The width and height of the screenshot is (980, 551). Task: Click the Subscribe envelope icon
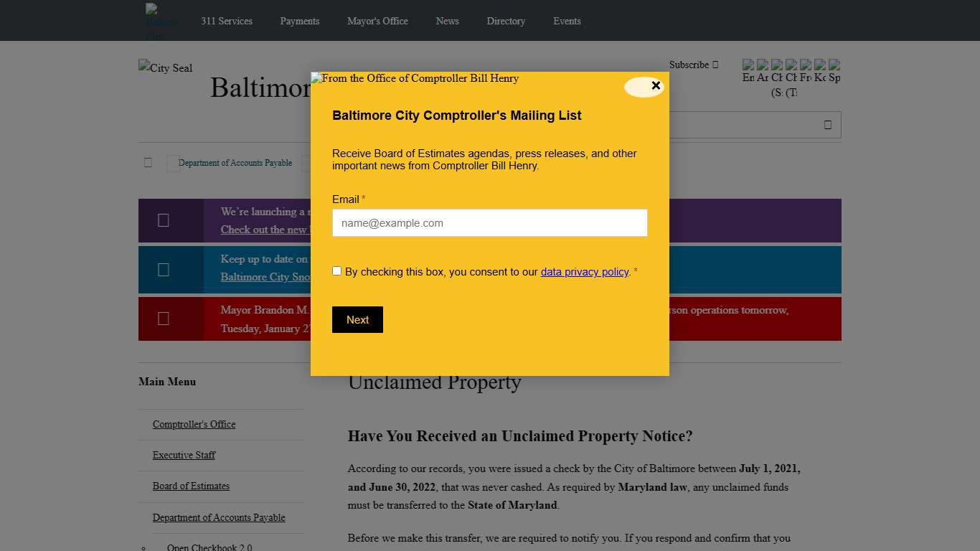716,65
